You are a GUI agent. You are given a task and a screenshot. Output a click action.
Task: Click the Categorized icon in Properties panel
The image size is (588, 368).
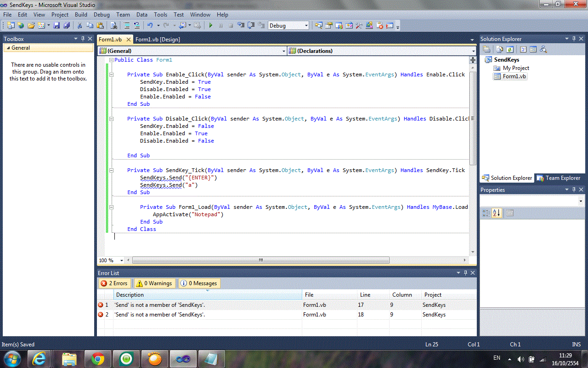pos(486,213)
